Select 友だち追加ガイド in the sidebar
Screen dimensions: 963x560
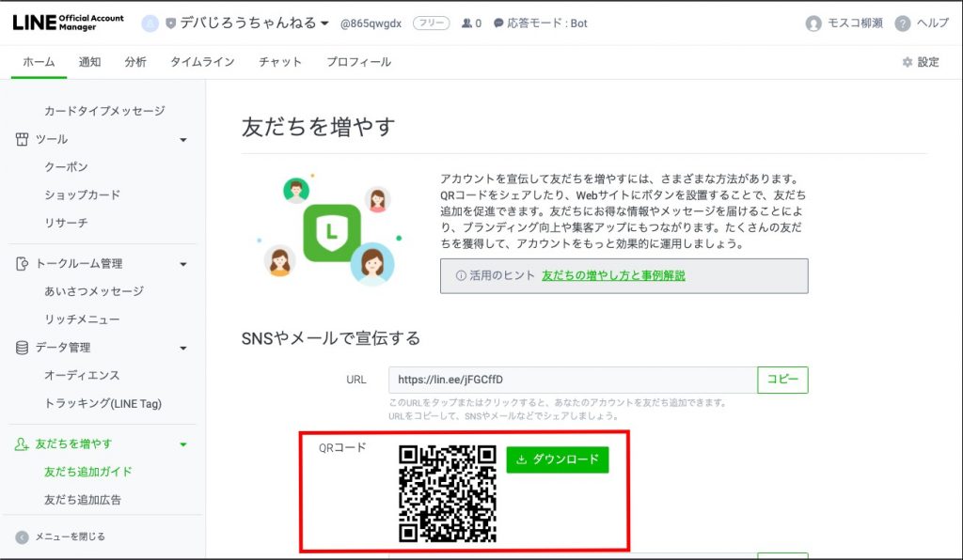(88, 472)
